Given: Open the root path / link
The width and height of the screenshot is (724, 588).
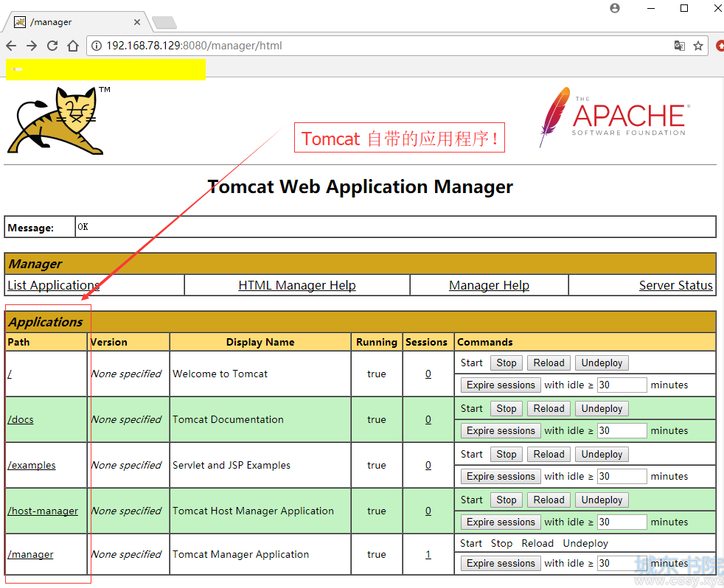Looking at the screenshot, I should pos(10,374).
